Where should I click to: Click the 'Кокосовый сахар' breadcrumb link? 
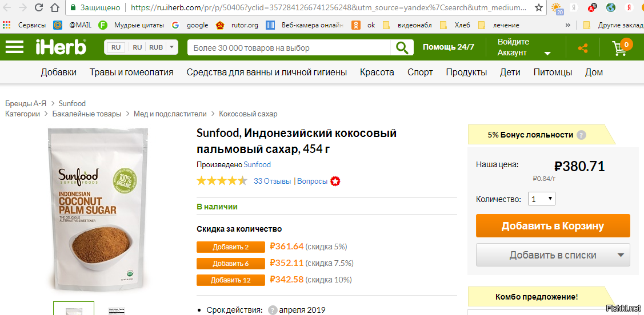pos(248,114)
